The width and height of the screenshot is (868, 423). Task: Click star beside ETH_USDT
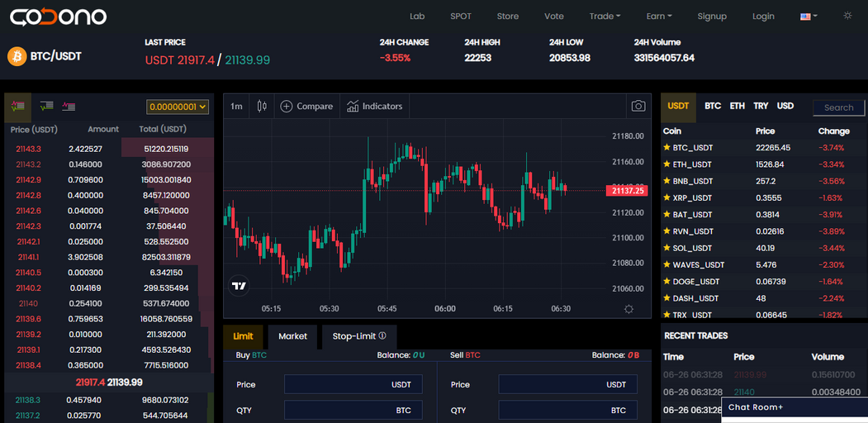[667, 164]
